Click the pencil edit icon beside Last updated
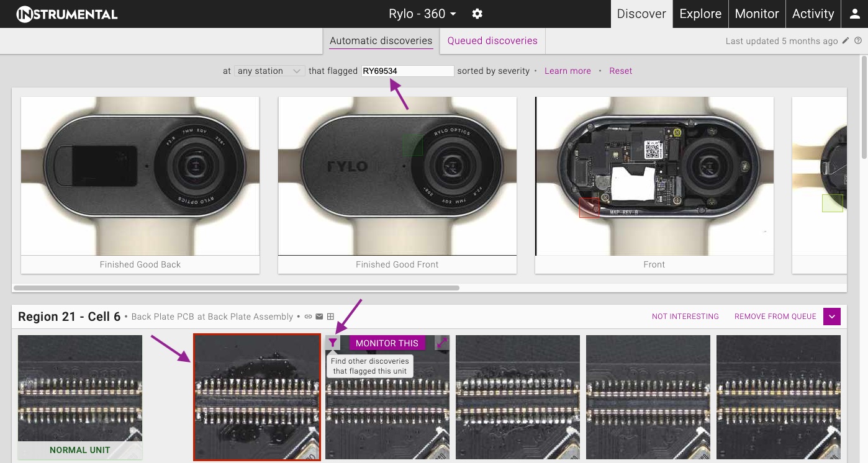This screenshot has height=463, width=868. pos(845,41)
